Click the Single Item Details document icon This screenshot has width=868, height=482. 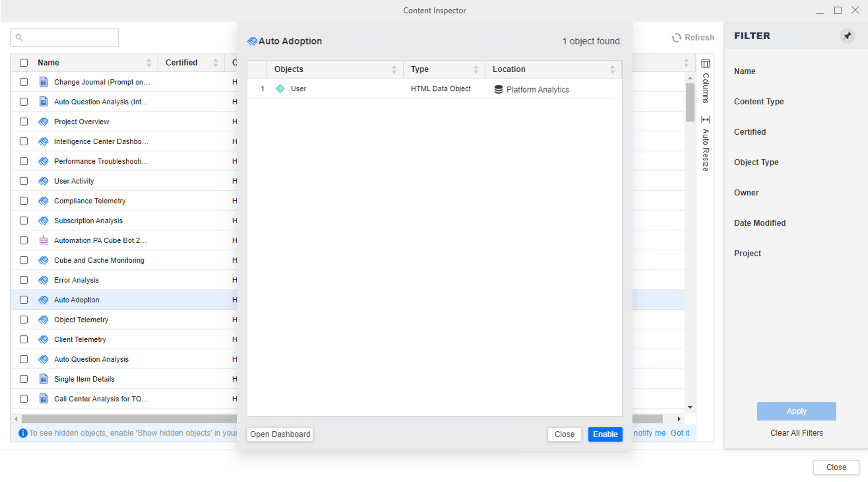click(x=44, y=379)
